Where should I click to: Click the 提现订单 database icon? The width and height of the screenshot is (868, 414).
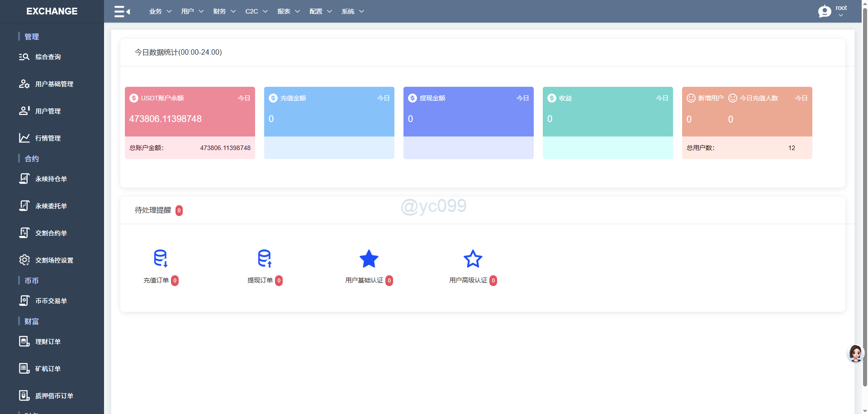(x=265, y=258)
